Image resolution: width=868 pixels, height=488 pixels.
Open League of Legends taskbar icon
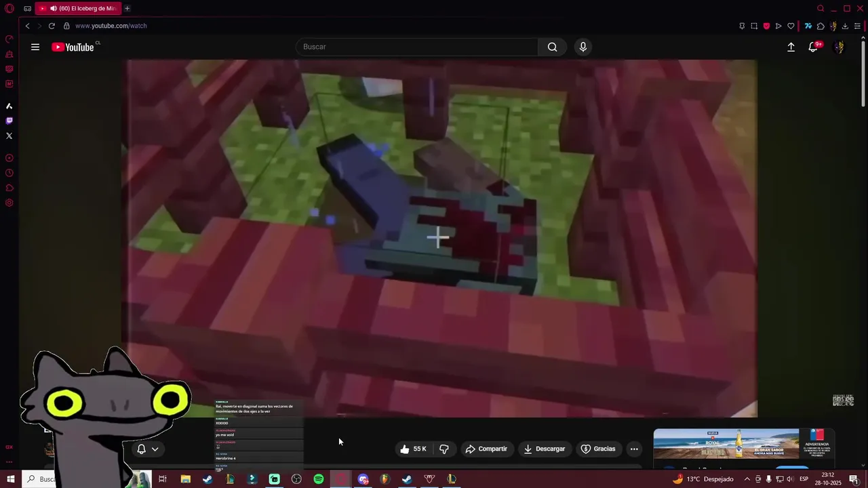pos(452,479)
